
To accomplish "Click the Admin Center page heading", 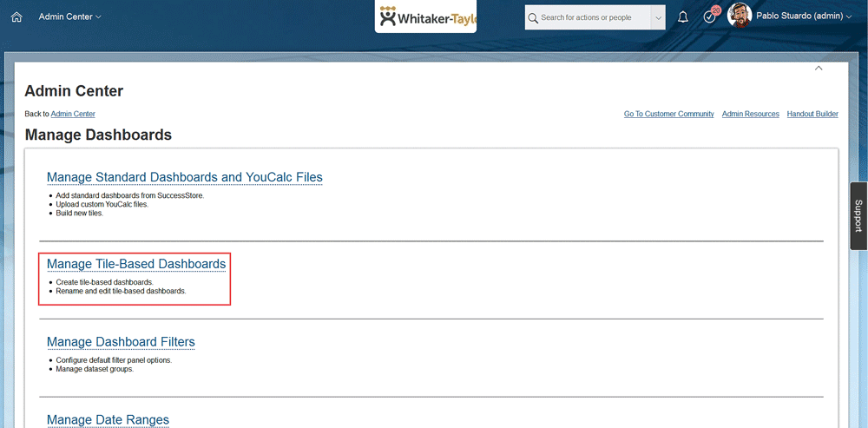I will [x=74, y=91].
